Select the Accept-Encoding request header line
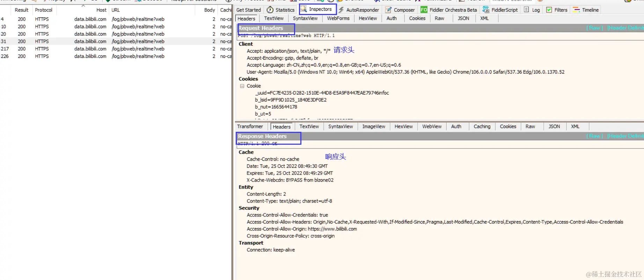644x280 pixels. (283, 58)
